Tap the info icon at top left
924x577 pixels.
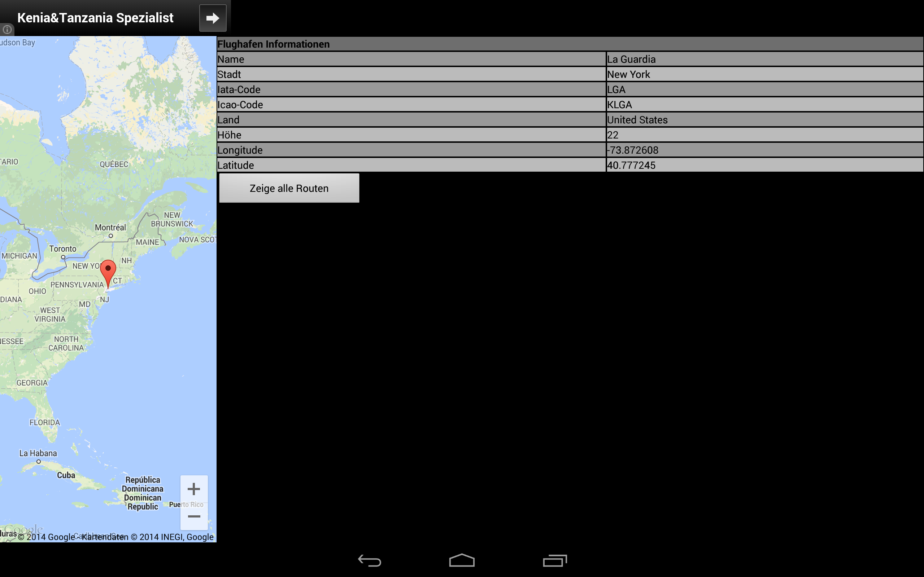click(x=7, y=29)
